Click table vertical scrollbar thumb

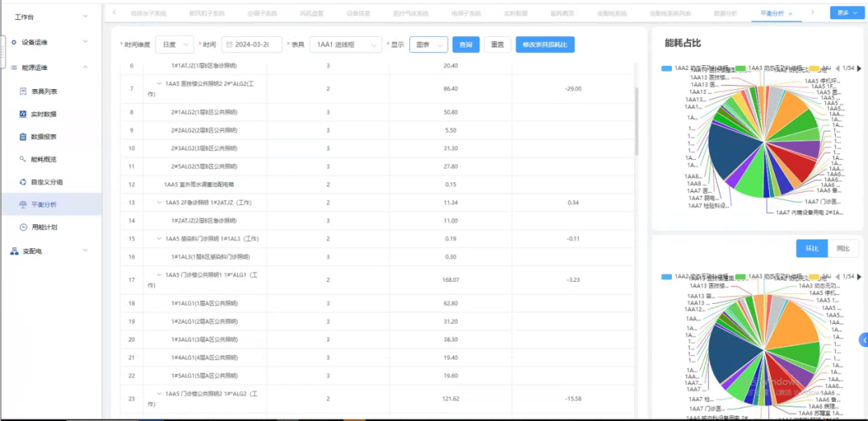tap(637, 121)
